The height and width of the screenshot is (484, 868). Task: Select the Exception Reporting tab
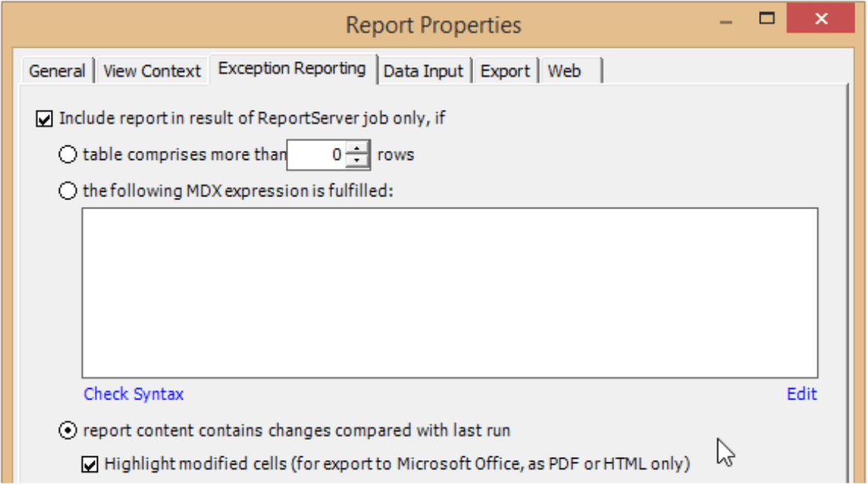point(292,69)
